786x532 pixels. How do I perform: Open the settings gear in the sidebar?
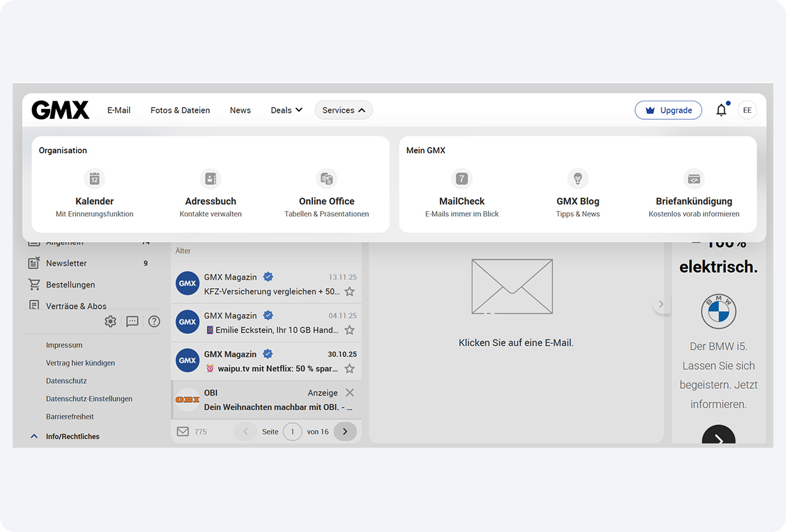110,321
